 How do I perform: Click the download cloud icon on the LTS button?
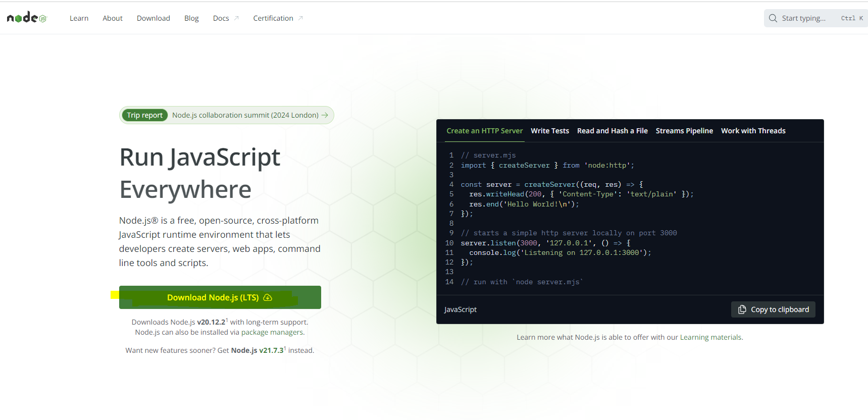click(268, 297)
